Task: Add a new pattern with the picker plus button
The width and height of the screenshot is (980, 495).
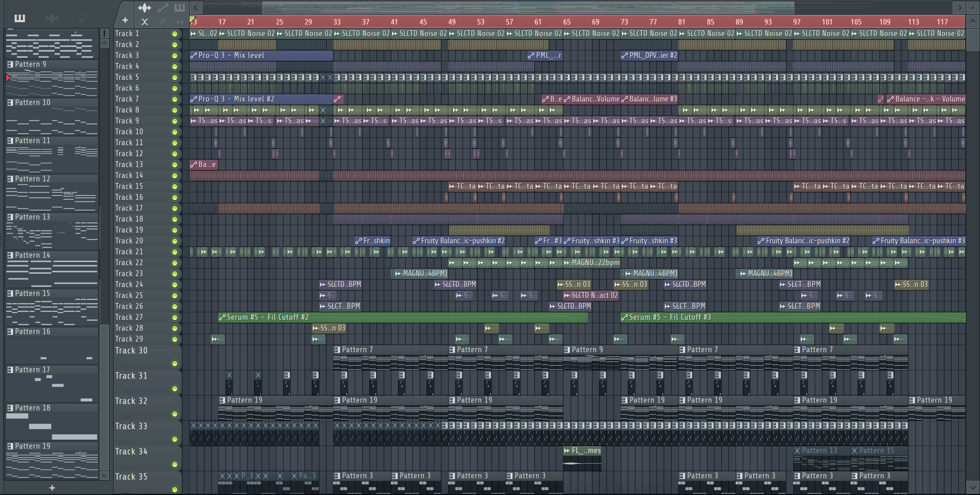Action: click(x=52, y=488)
